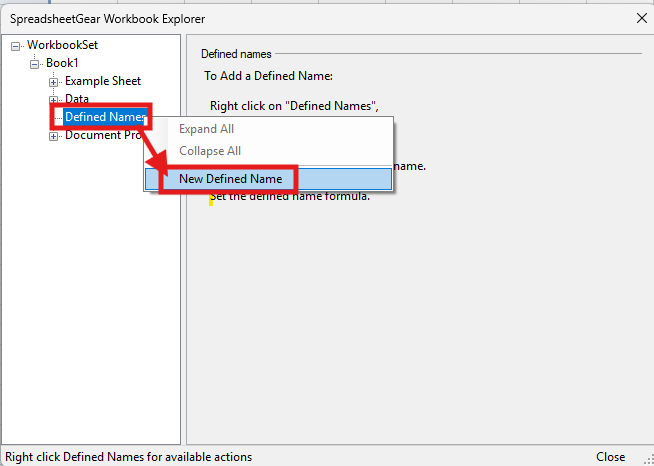
Task: Click the status bar hint text
Action: point(128,456)
